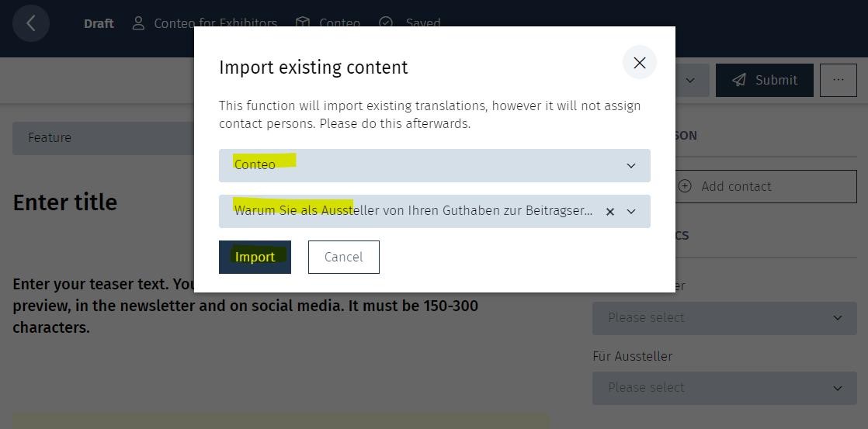Click the person icon beside Conteo for Exhibitors
Image resolution: width=868 pixels, height=429 pixels.
(138, 23)
